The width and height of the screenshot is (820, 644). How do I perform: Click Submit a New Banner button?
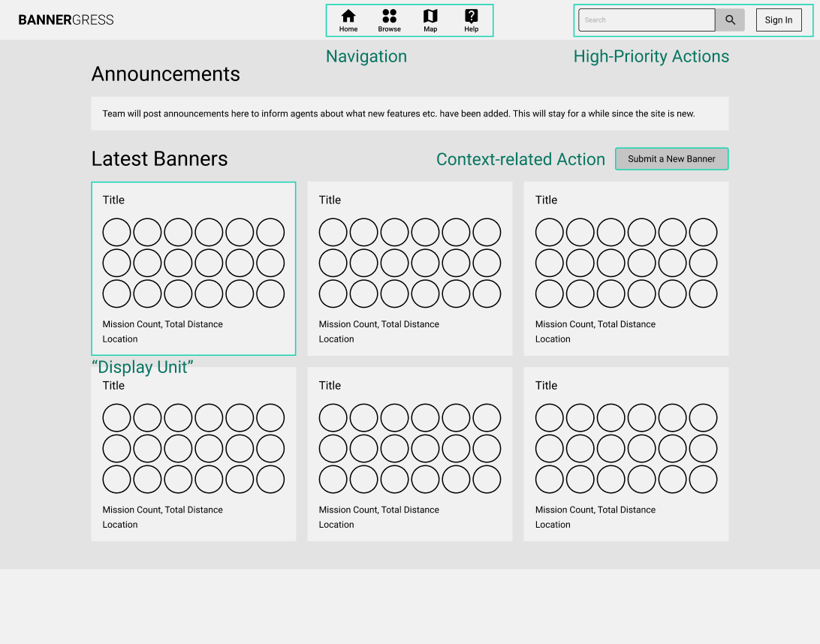pos(671,159)
